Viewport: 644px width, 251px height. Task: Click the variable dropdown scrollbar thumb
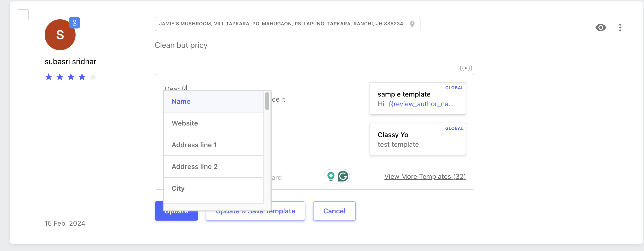click(267, 101)
